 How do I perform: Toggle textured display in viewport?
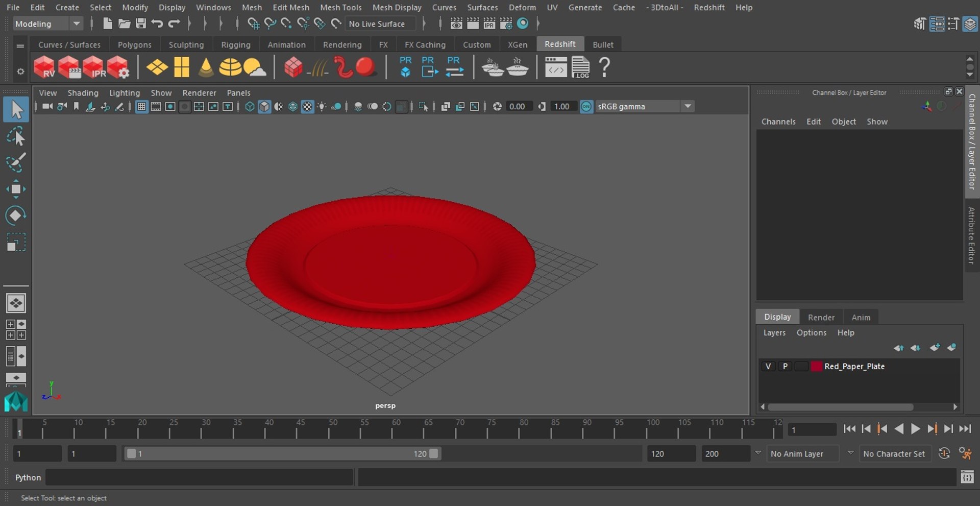click(307, 106)
